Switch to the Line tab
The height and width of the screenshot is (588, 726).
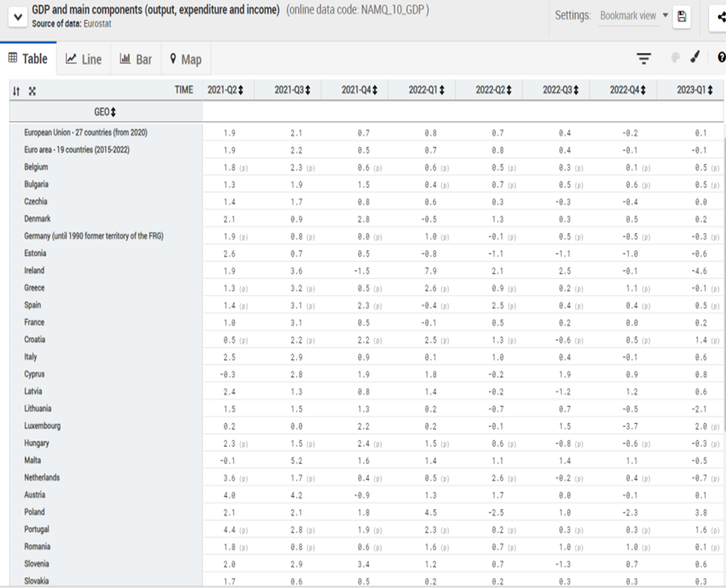(83, 59)
